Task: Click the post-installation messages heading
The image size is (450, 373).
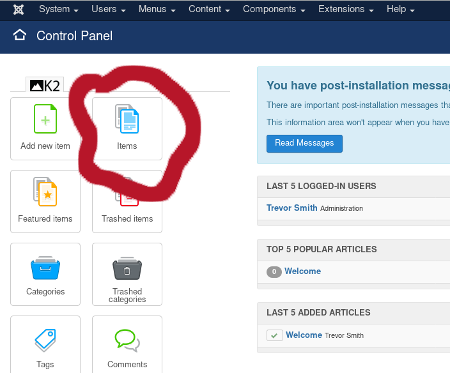Action: (358, 85)
